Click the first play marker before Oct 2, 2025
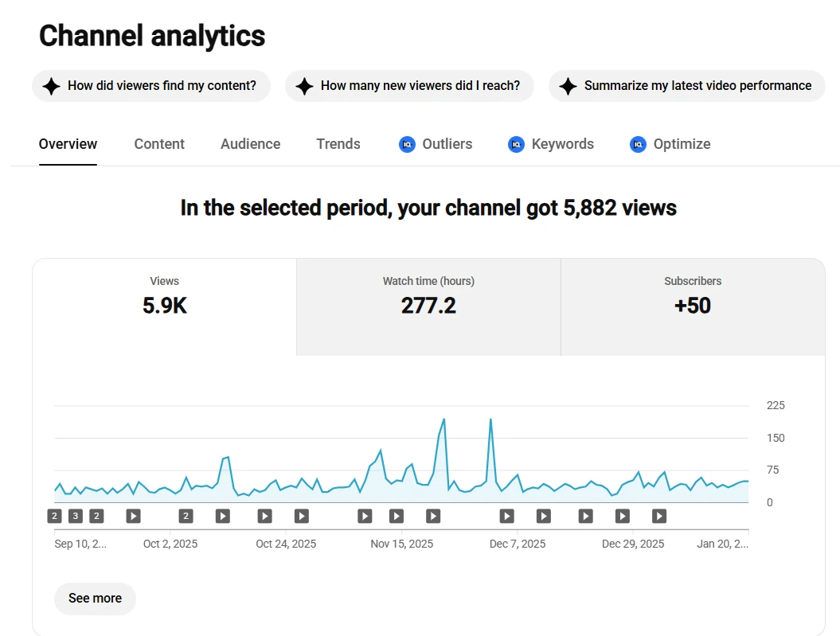The width and height of the screenshot is (840, 636). coord(134,516)
